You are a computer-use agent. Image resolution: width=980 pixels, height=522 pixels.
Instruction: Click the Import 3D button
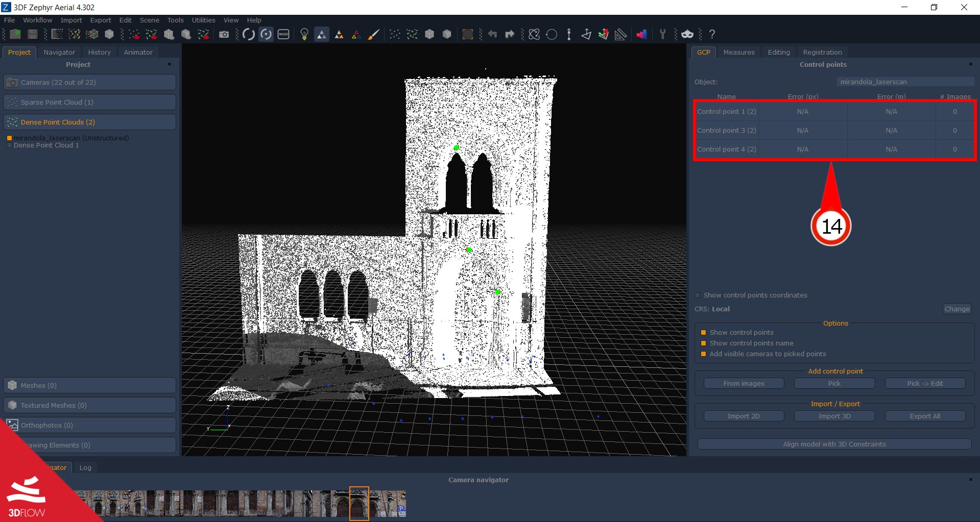tap(834, 416)
